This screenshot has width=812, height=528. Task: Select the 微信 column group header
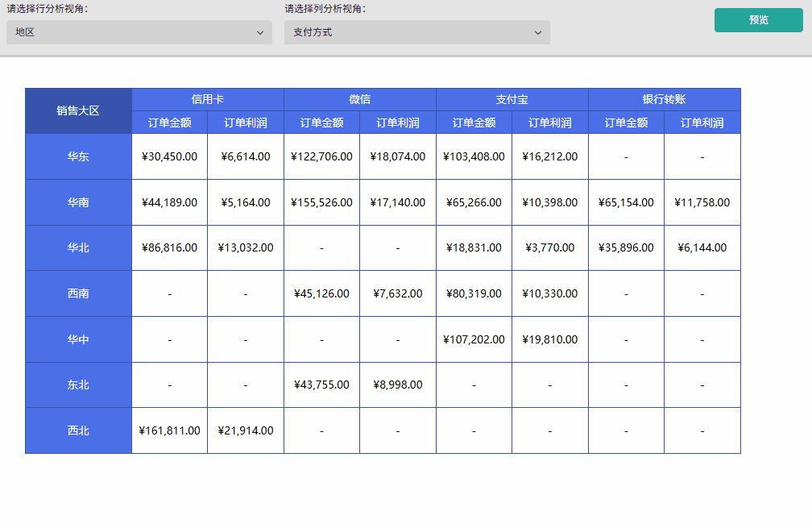[360, 99]
